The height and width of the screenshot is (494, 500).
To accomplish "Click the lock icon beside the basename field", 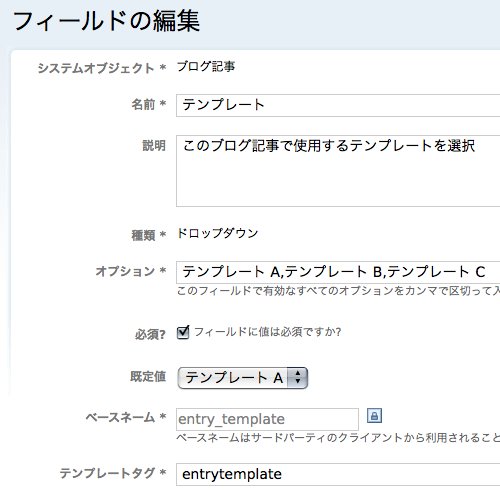I will click(374, 416).
